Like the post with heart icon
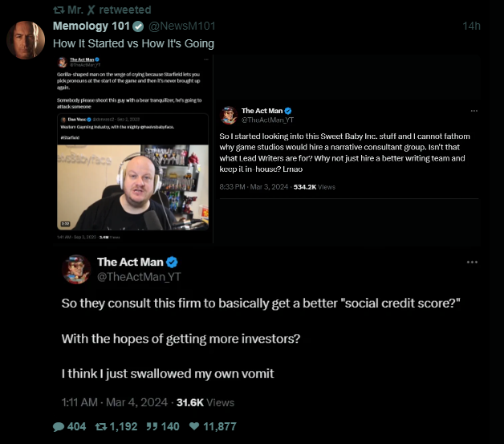Image resolution: width=504 pixels, height=444 pixels. (x=194, y=426)
